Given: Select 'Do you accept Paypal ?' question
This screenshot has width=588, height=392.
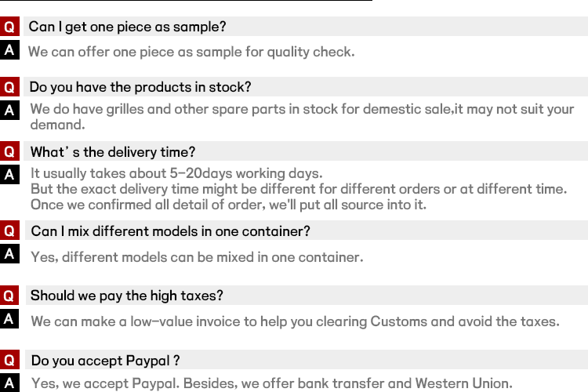Looking at the screenshot, I should (x=106, y=361).
